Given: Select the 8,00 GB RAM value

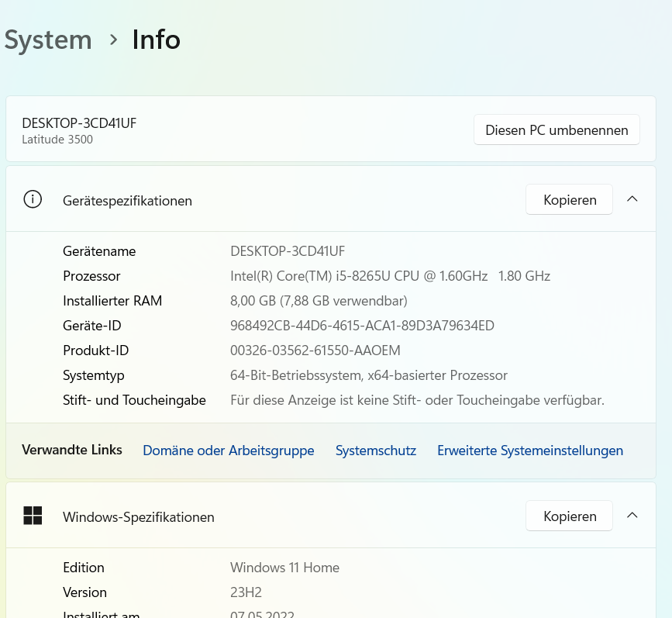Looking at the screenshot, I should pos(319,301).
